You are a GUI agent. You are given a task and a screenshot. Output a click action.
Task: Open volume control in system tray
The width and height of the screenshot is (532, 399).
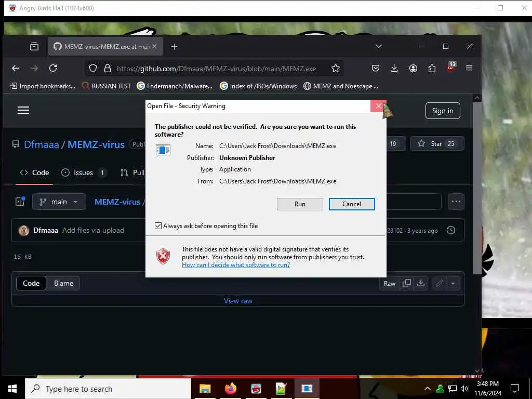pyautogui.click(x=464, y=389)
